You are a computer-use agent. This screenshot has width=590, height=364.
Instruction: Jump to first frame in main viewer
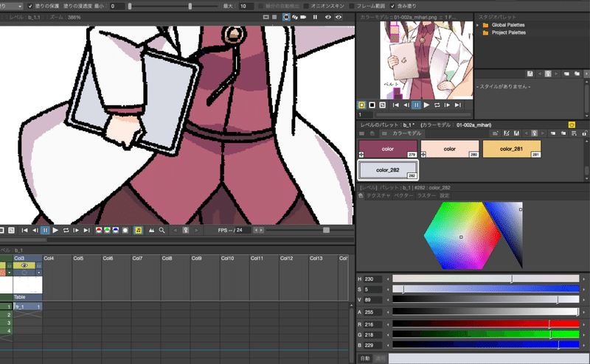point(24,230)
